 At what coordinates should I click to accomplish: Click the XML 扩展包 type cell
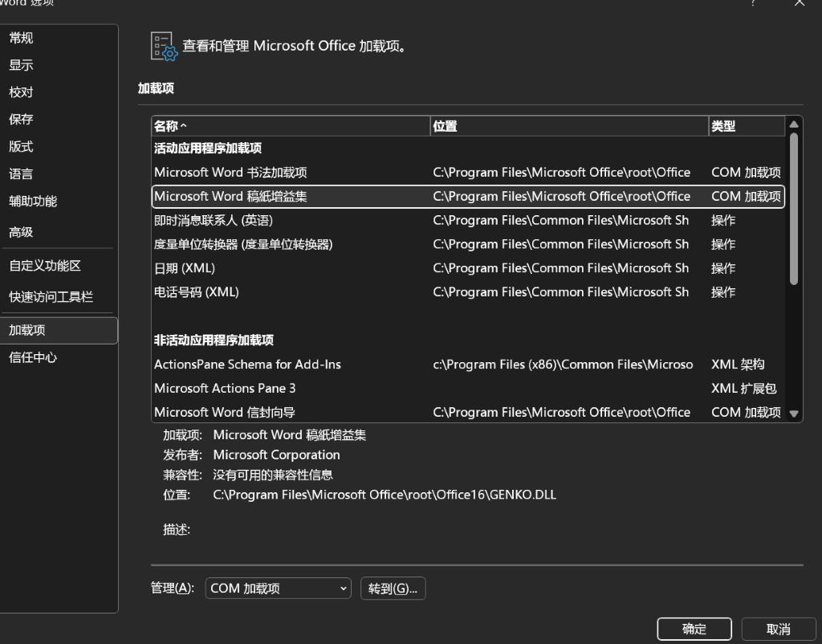pos(743,389)
